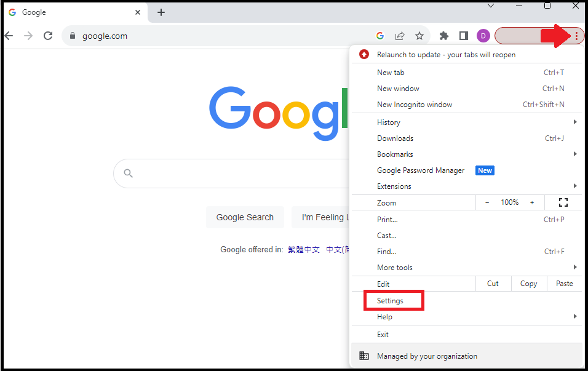Click the three-dot Chrome menu button

pos(576,36)
